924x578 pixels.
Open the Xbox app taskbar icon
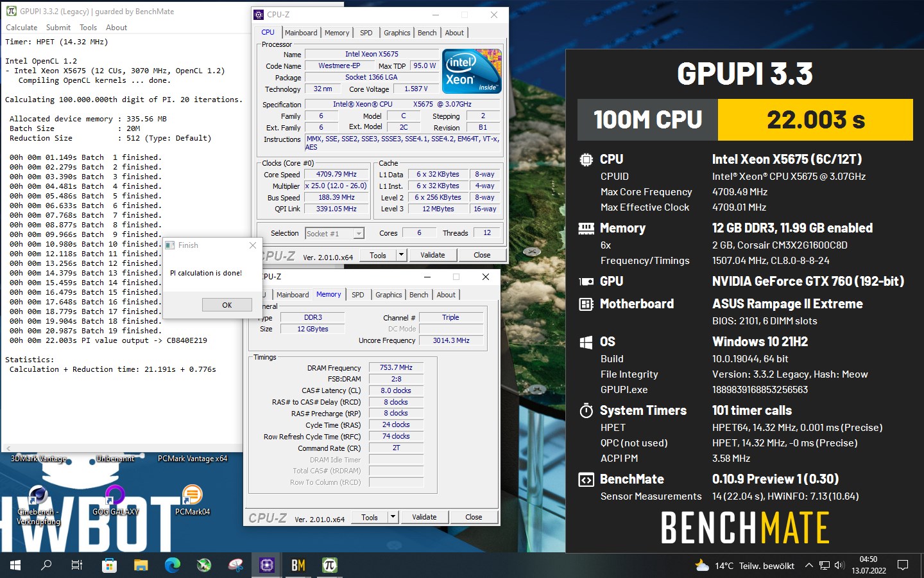click(204, 565)
